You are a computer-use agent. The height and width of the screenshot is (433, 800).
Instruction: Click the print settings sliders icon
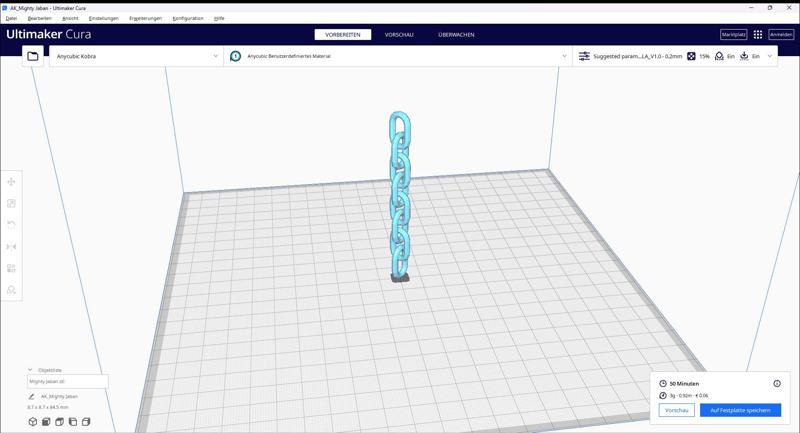pyautogui.click(x=584, y=56)
